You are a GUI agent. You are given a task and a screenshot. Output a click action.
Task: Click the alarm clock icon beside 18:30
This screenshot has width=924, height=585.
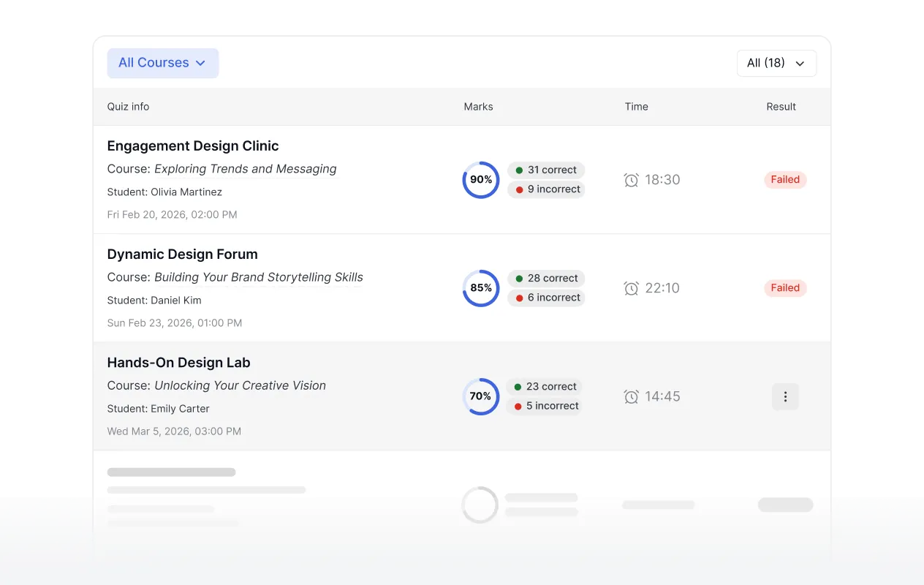631,180
